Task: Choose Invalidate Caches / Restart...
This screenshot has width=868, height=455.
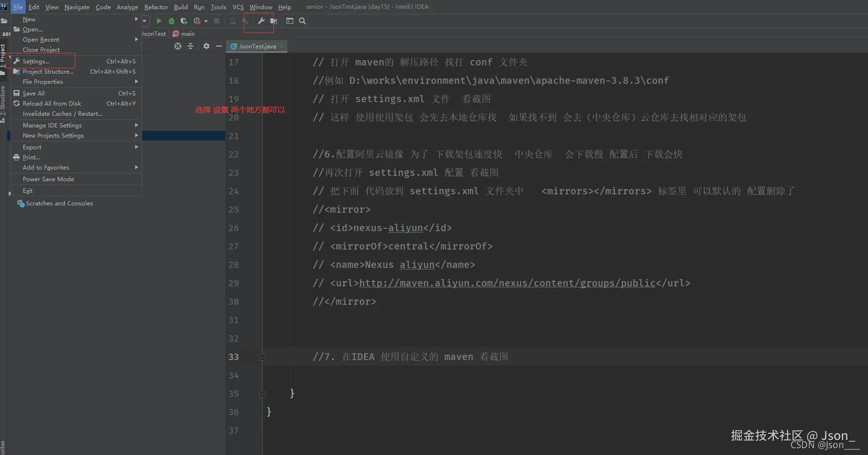Action: point(76,114)
